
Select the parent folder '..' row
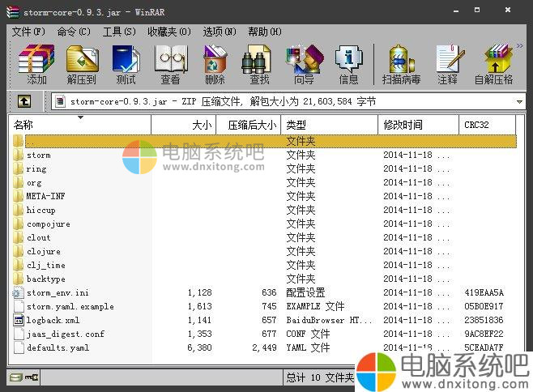click(x=265, y=141)
